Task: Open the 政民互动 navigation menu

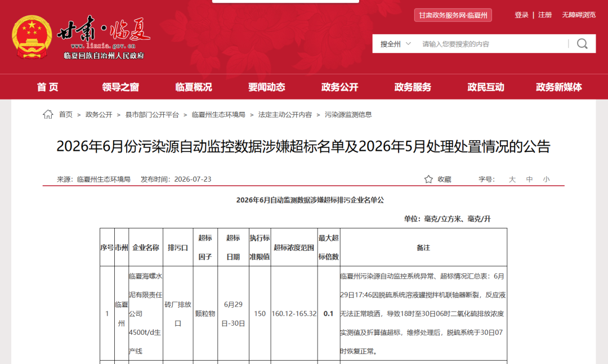Action: click(x=485, y=87)
